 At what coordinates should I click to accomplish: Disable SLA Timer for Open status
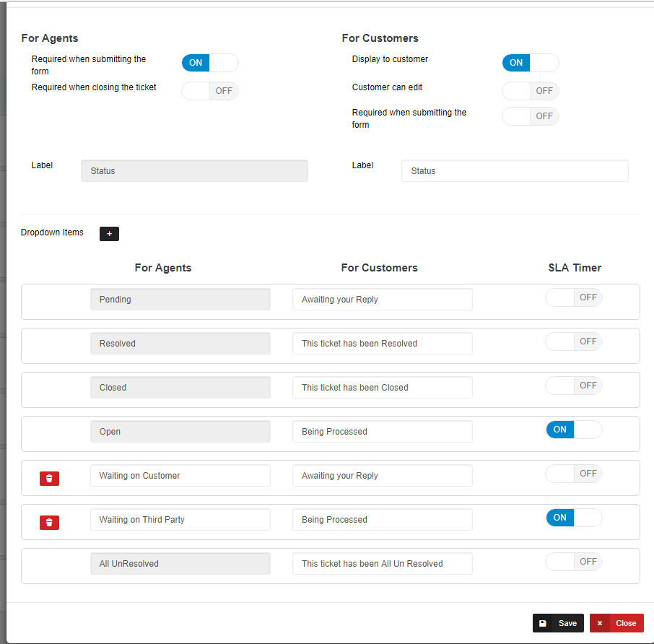pos(573,430)
